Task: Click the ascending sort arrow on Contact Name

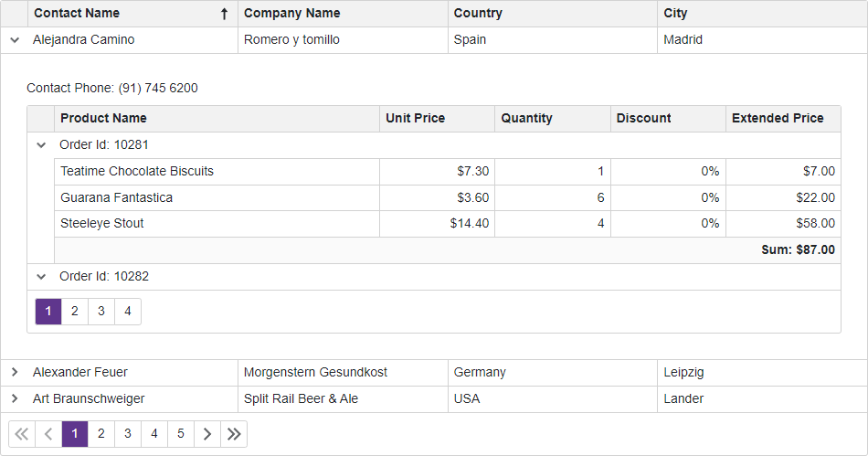Action: (x=224, y=14)
